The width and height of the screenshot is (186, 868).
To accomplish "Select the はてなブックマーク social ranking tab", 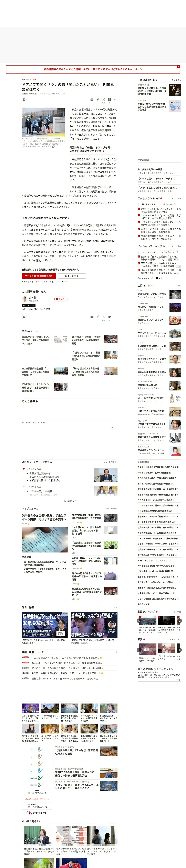I will pos(170,252).
